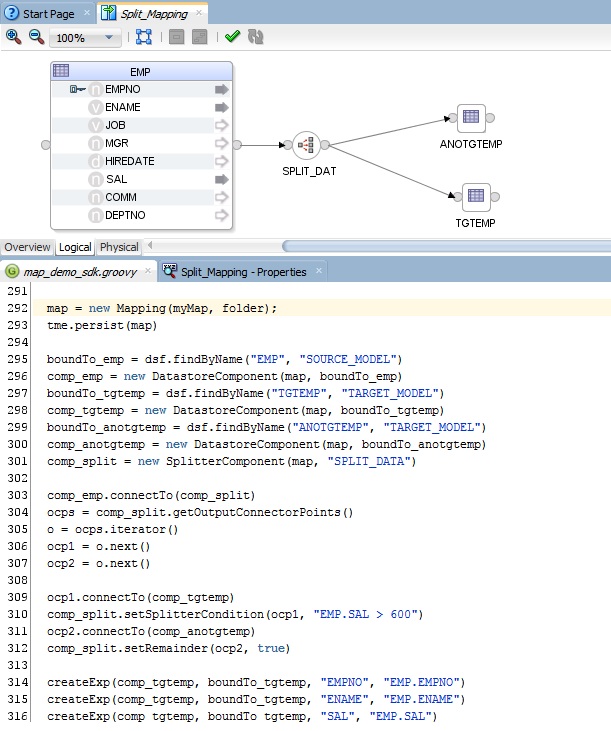The width and height of the screenshot is (611, 731).
Task: Click the HIREDATE hollow output arrow
Action: pos(222,161)
